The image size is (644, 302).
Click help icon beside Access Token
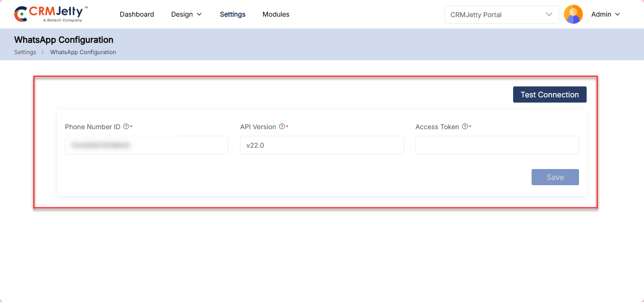465,127
